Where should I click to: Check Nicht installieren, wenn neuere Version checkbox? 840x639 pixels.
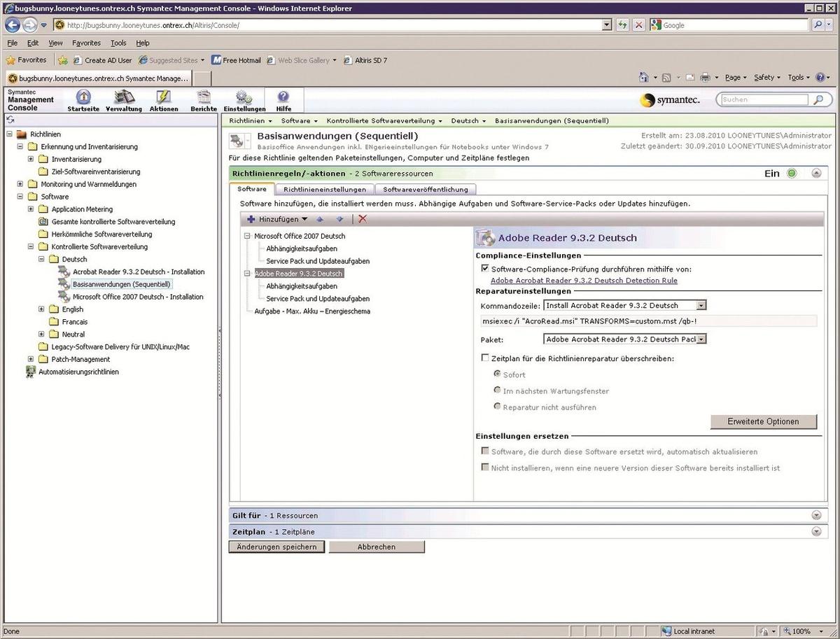coord(485,468)
